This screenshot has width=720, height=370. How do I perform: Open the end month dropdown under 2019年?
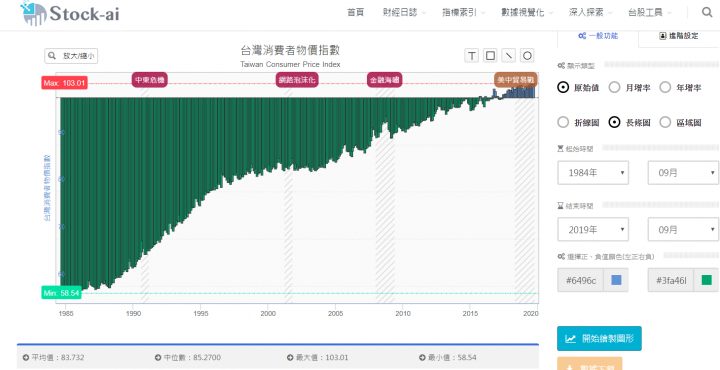coord(683,229)
